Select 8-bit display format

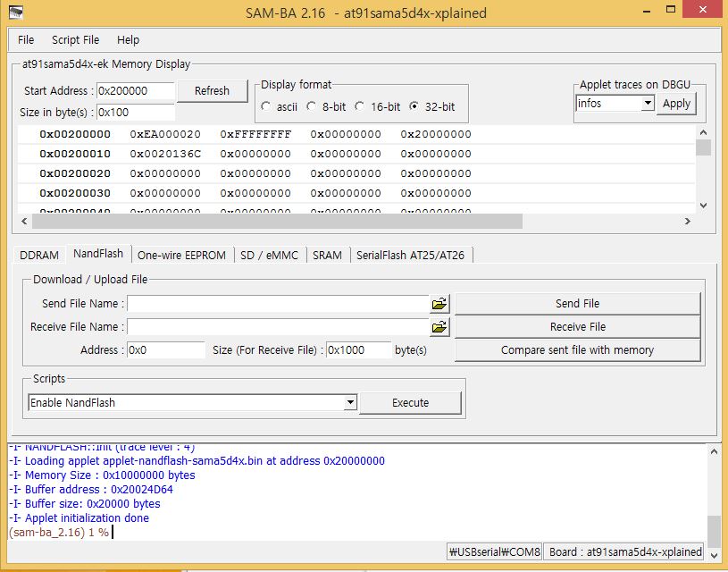pos(312,106)
